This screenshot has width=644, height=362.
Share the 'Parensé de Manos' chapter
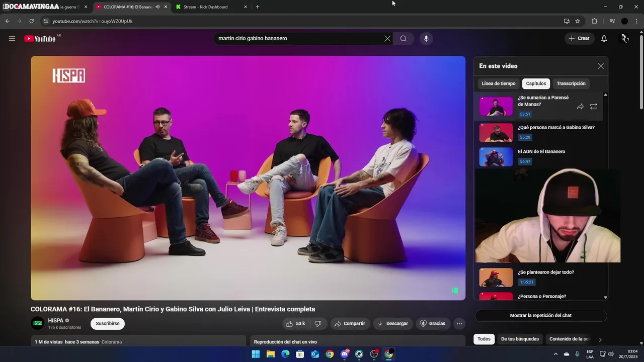[580, 107]
